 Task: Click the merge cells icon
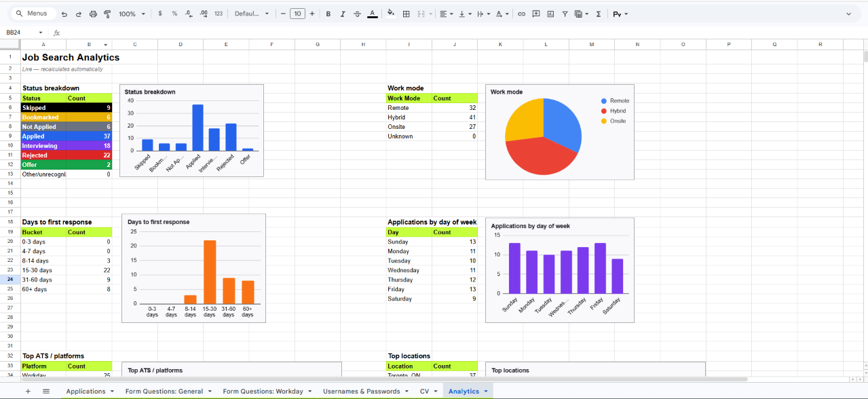[x=421, y=14]
